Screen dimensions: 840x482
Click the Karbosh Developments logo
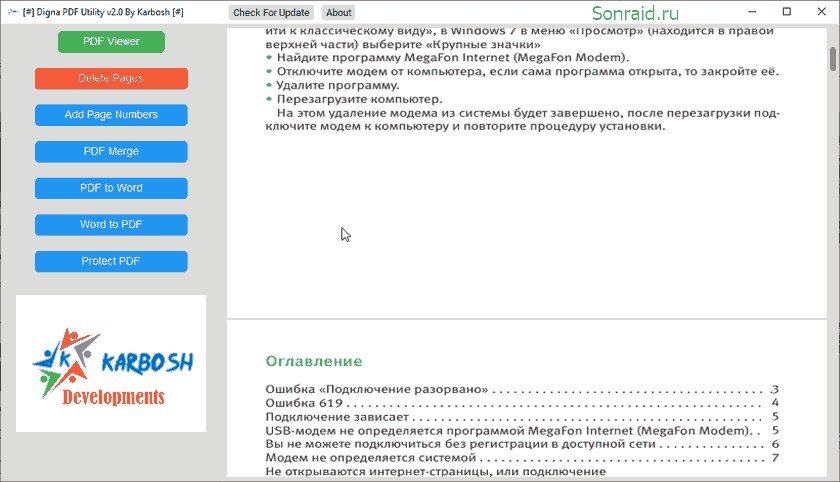tap(111, 364)
